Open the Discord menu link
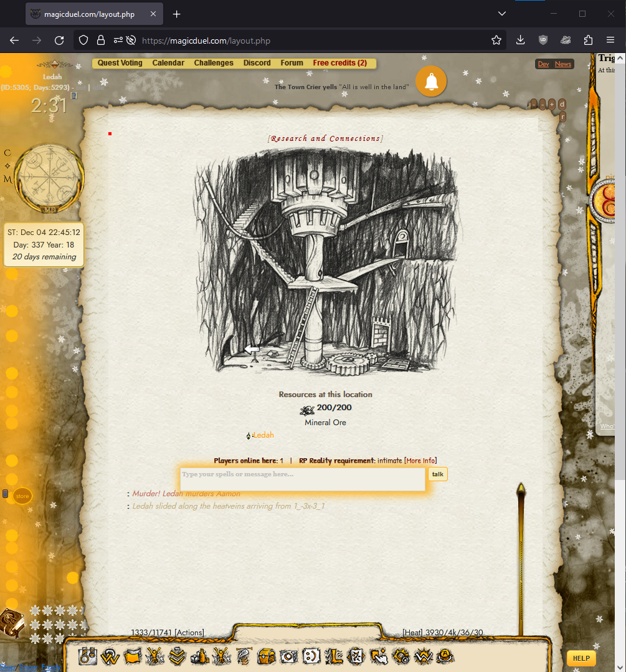 tap(257, 63)
